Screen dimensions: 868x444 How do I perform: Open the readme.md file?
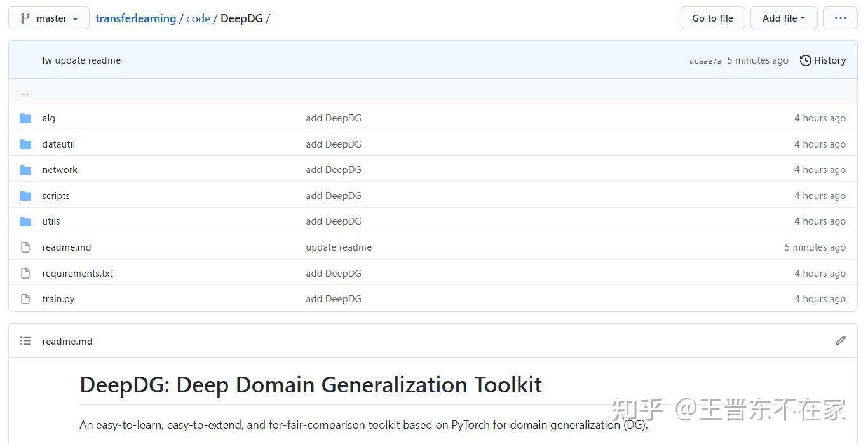[x=67, y=247]
